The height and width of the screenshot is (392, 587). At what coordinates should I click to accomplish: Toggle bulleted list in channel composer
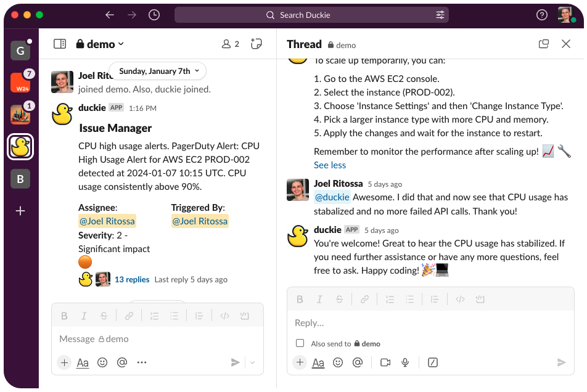174,316
